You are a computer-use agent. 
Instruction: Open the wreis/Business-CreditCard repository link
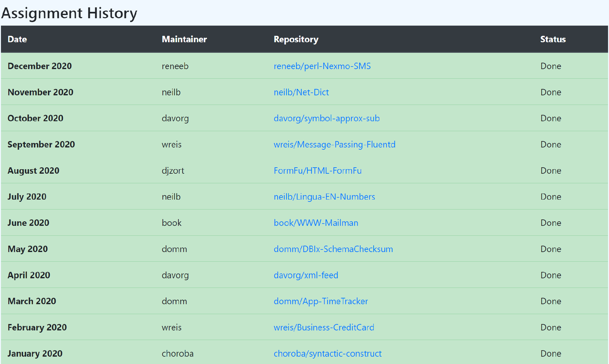pyautogui.click(x=324, y=327)
